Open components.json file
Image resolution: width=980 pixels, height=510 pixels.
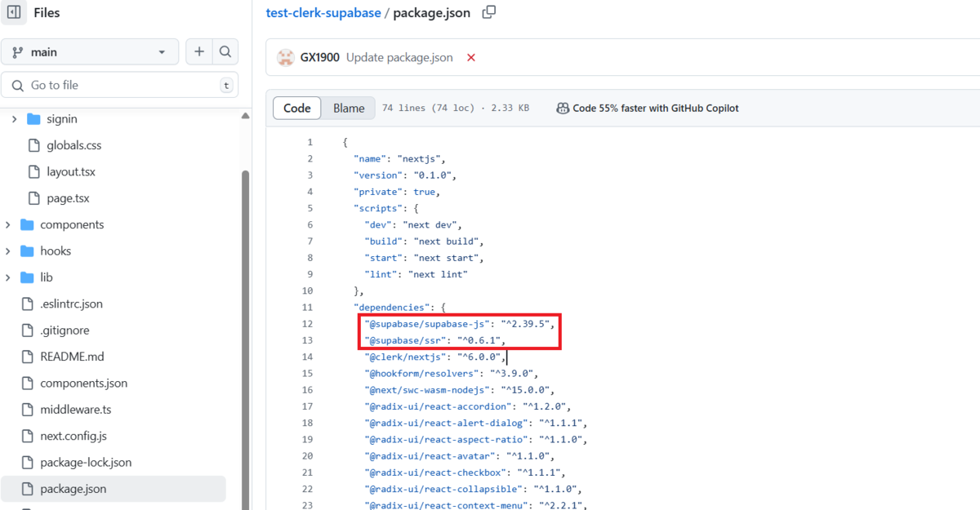(x=83, y=383)
